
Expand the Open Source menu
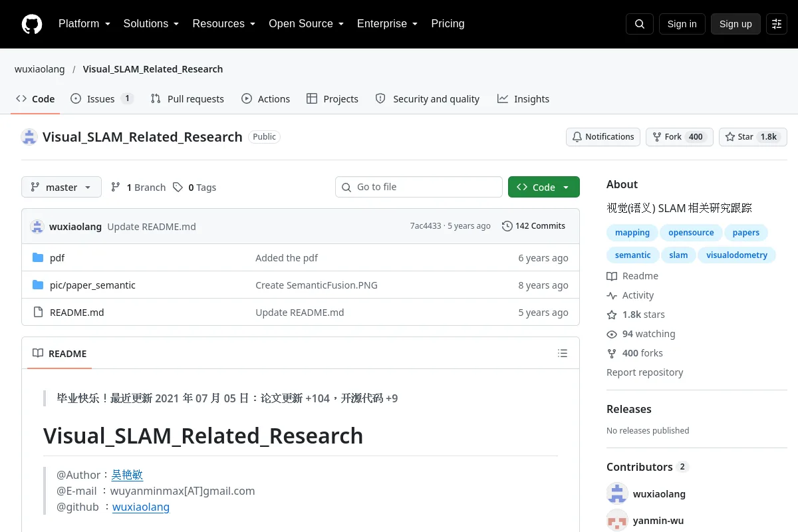click(x=306, y=24)
